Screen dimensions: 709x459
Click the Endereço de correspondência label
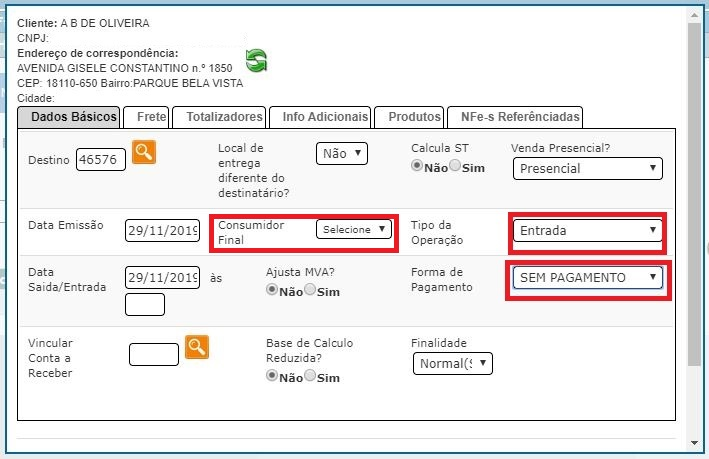point(98,53)
